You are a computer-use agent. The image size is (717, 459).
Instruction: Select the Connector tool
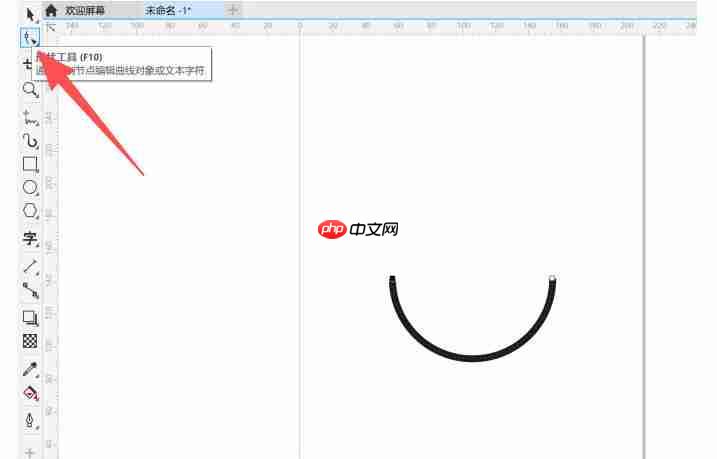coord(30,290)
